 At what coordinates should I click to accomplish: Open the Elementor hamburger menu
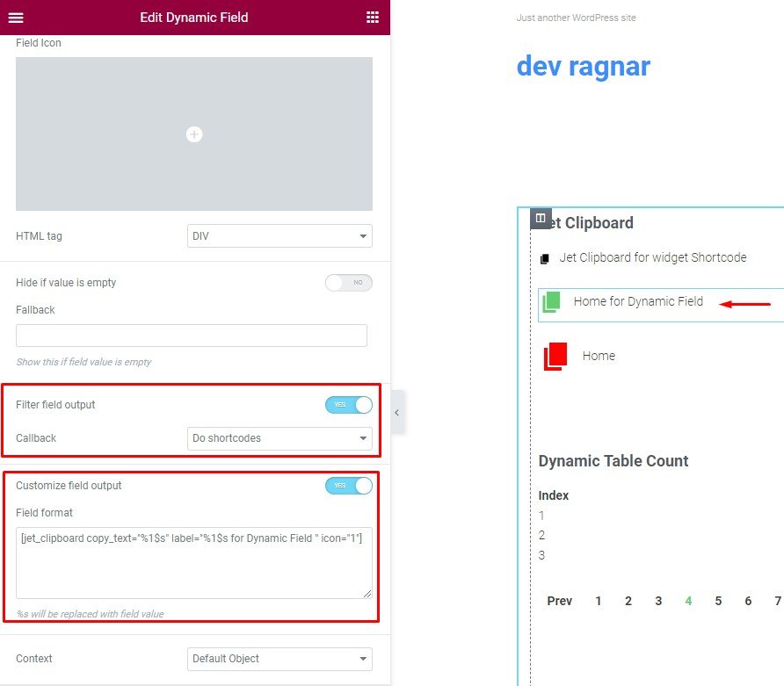(16, 18)
